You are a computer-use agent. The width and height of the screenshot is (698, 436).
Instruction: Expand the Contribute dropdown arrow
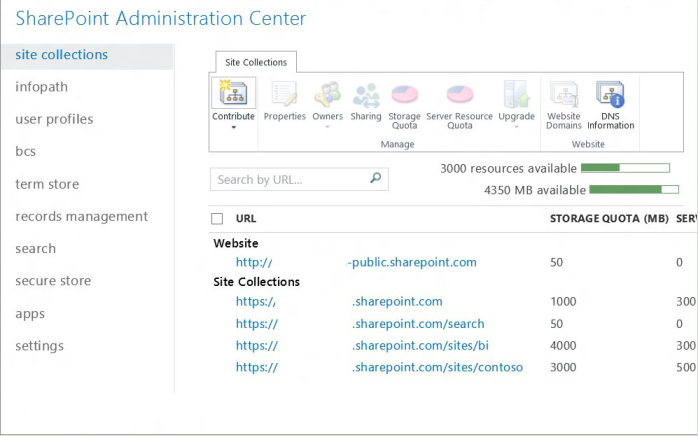[x=233, y=127]
